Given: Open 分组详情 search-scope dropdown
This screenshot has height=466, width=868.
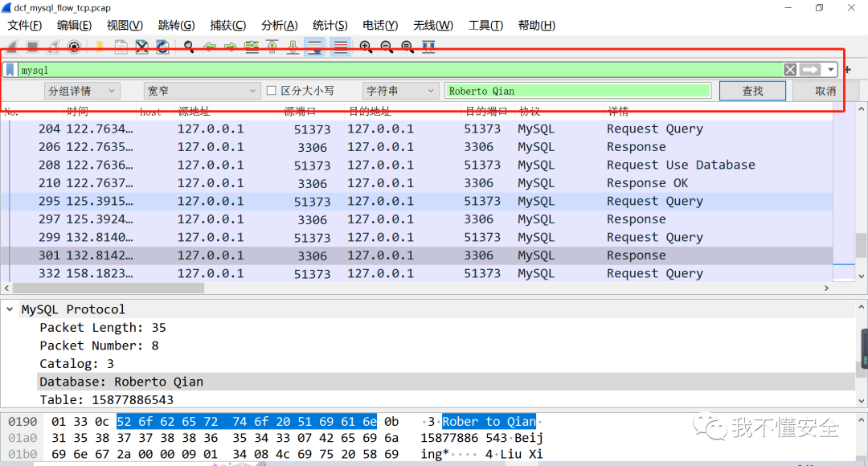Looking at the screenshot, I should (x=82, y=91).
